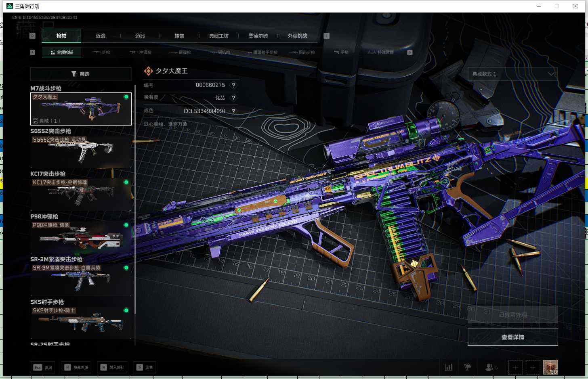Screen dimensions: 588x379
Task: Select the 全部枪械 weapon category
Action: pos(62,52)
